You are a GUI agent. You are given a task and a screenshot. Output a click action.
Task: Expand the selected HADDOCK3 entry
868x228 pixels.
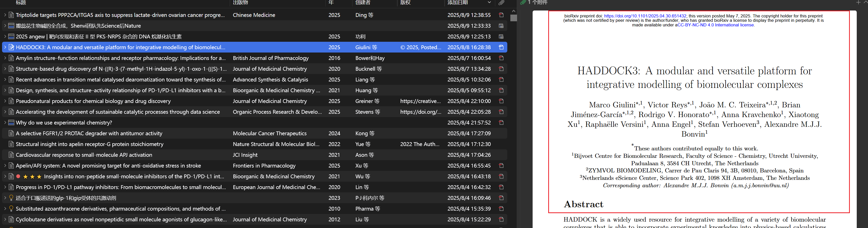5,47
